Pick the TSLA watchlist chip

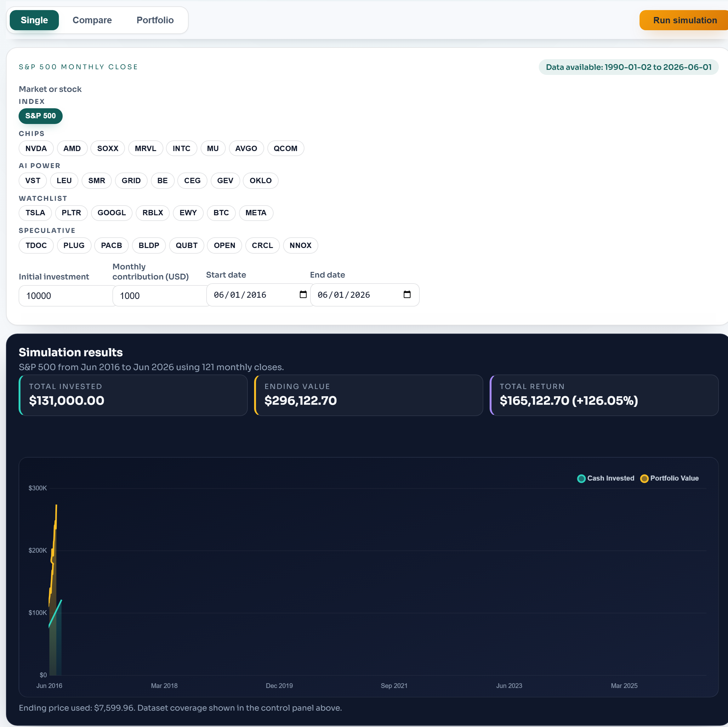[x=35, y=213]
